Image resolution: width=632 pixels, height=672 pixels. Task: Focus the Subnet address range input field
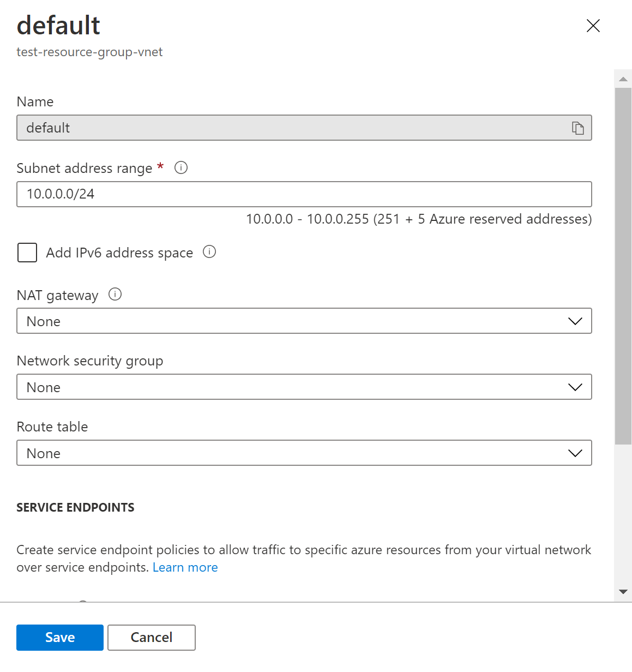(x=304, y=194)
